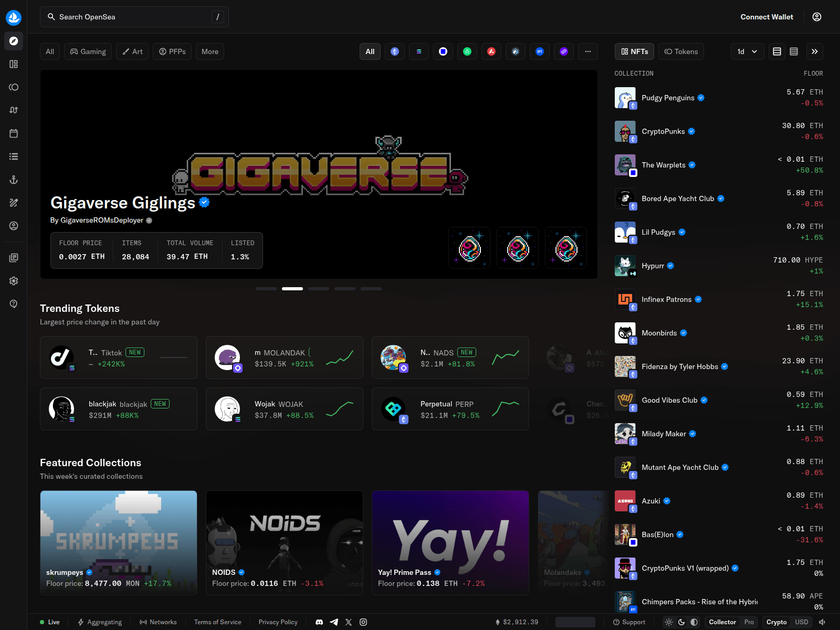Open the Profile icon in sidebar

tap(14, 226)
